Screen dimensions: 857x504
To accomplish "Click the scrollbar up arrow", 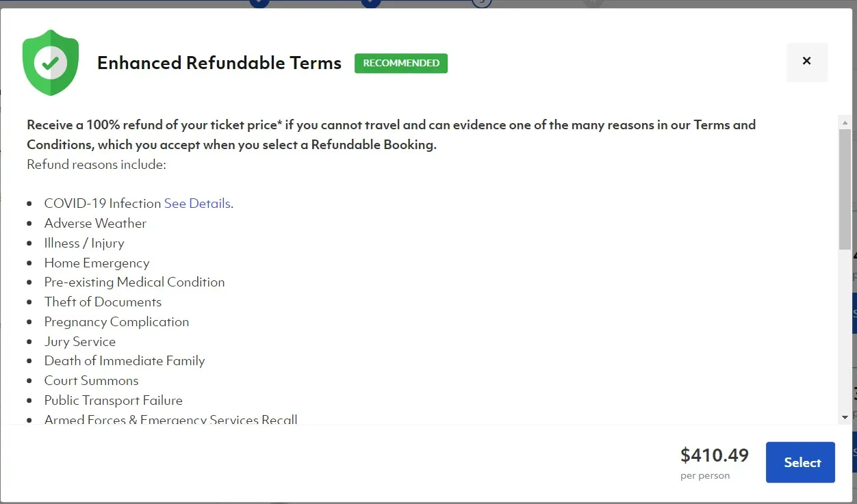I will pos(845,122).
